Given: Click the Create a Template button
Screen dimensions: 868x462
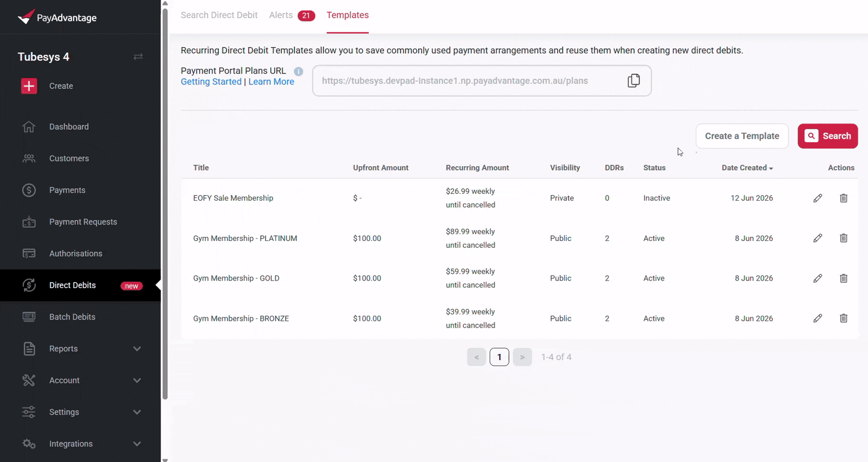Looking at the screenshot, I should pos(742,136).
